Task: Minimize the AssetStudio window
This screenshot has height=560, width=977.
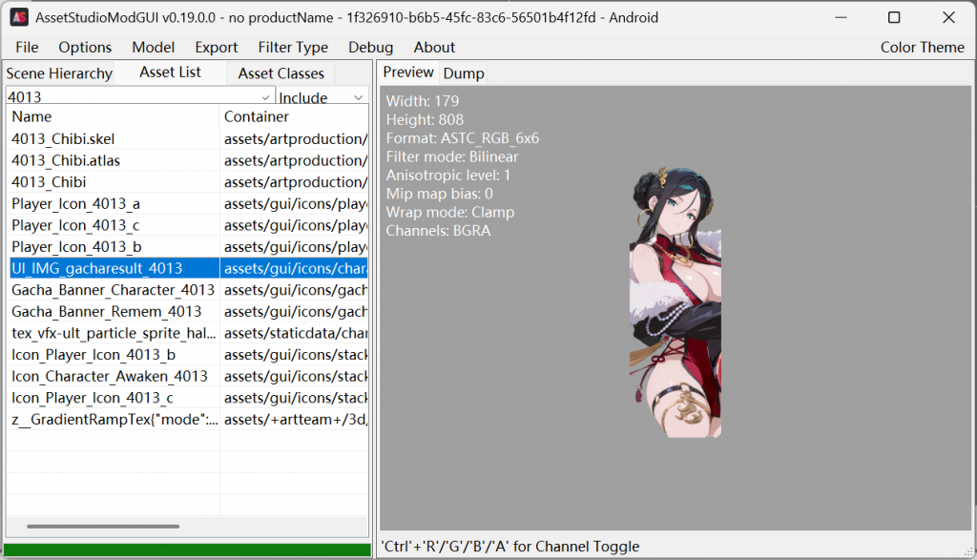Action: [x=841, y=17]
